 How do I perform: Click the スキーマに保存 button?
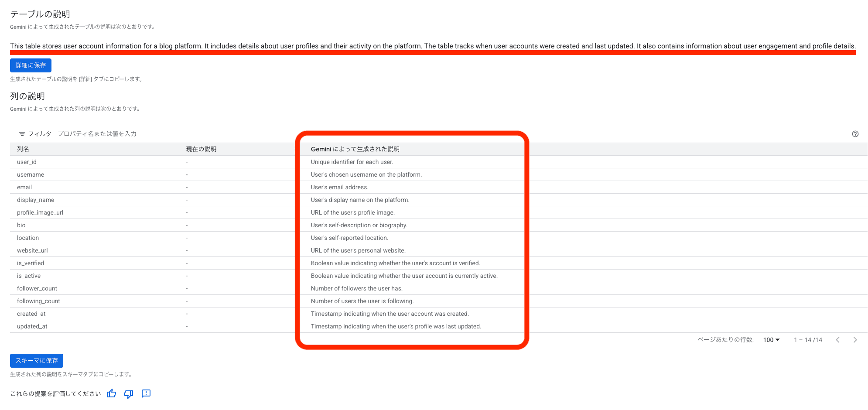(x=37, y=361)
